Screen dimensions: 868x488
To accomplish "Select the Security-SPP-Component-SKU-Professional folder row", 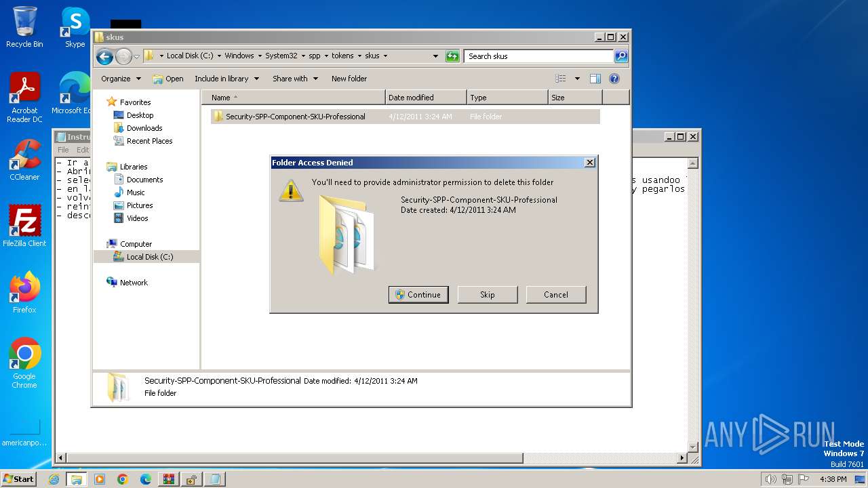I will [x=405, y=117].
